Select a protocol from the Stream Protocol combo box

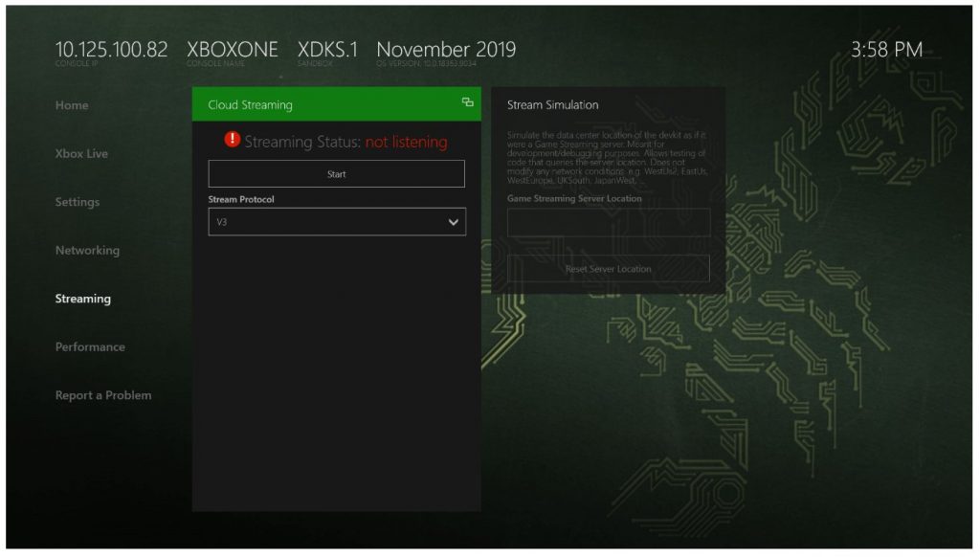pyautogui.click(x=336, y=221)
